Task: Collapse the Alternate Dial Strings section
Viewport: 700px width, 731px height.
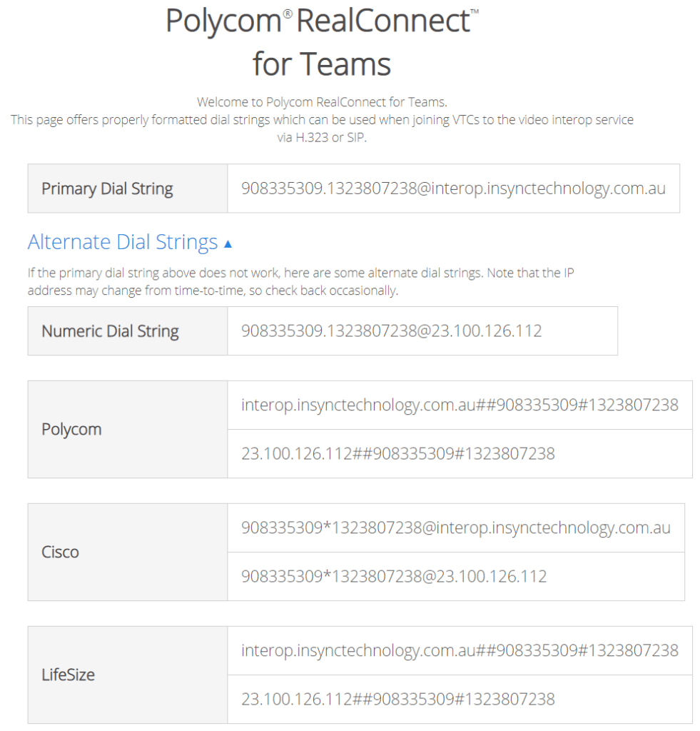Action: coord(123,243)
